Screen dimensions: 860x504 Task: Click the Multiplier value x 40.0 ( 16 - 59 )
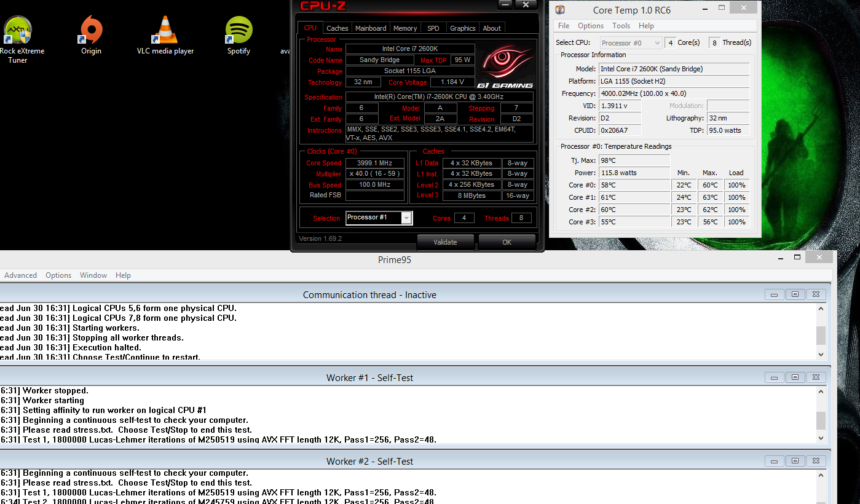coord(374,174)
